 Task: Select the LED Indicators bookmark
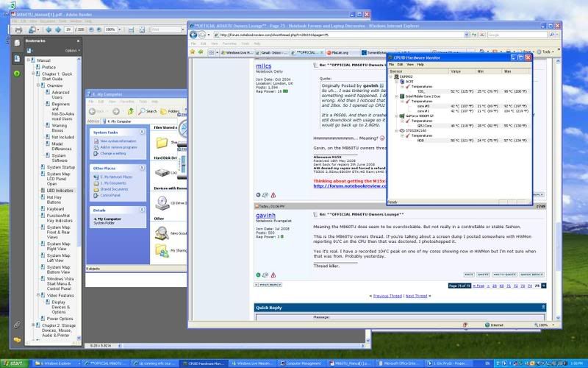point(60,191)
